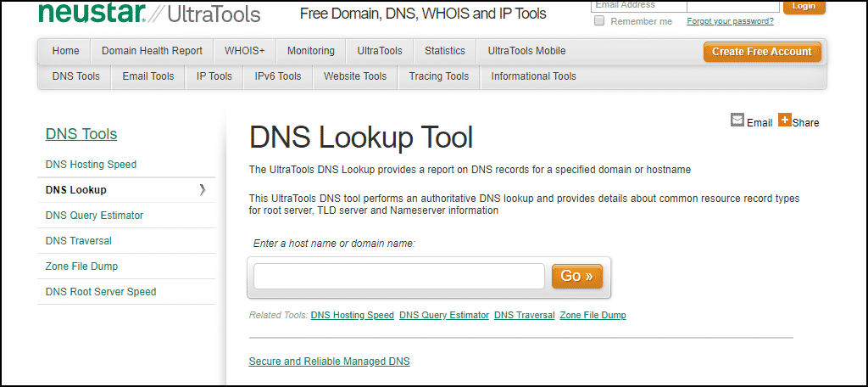Click the Zone File Dump related tool link
This screenshot has width=868, height=387.
click(593, 315)
